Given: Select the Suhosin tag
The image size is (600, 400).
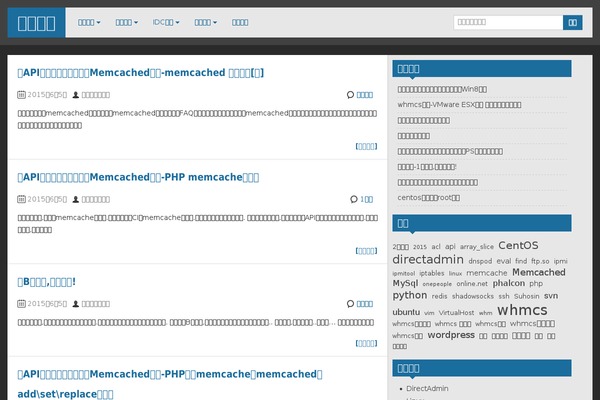Looking at the screenshot, I should pyautogui.click(x=527, y=296).
